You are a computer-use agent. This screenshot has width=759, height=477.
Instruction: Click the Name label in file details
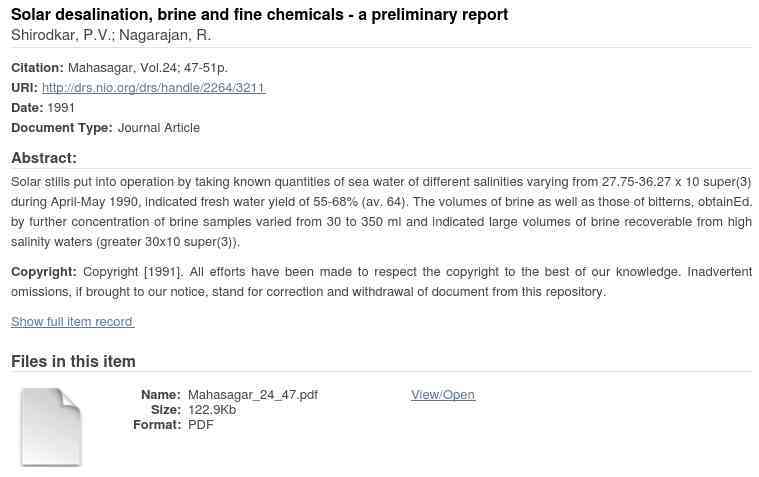pyautogui.click(x=160, y=395)
